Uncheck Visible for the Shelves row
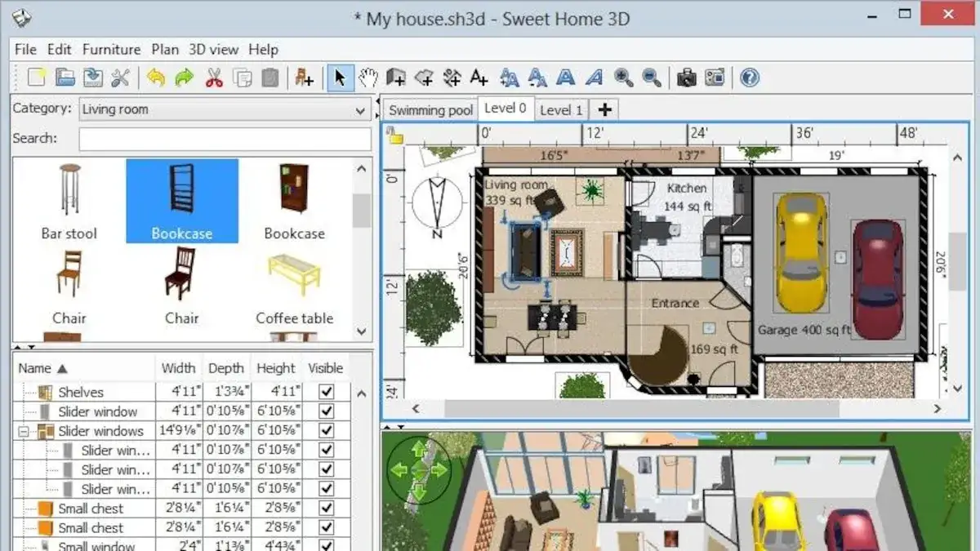 point(327,392)
